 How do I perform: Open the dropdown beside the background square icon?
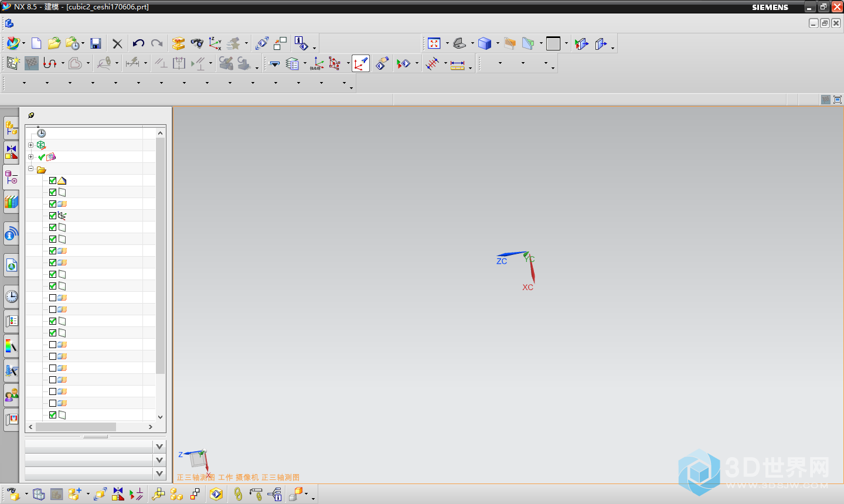(x=566, y=43)
